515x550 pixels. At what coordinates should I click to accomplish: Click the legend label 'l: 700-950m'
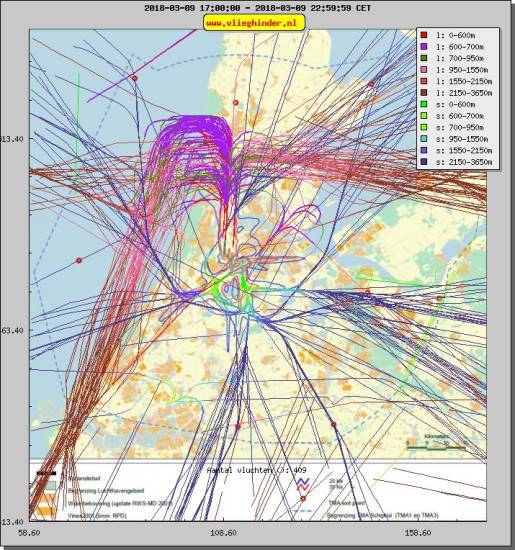click(460, 58)
